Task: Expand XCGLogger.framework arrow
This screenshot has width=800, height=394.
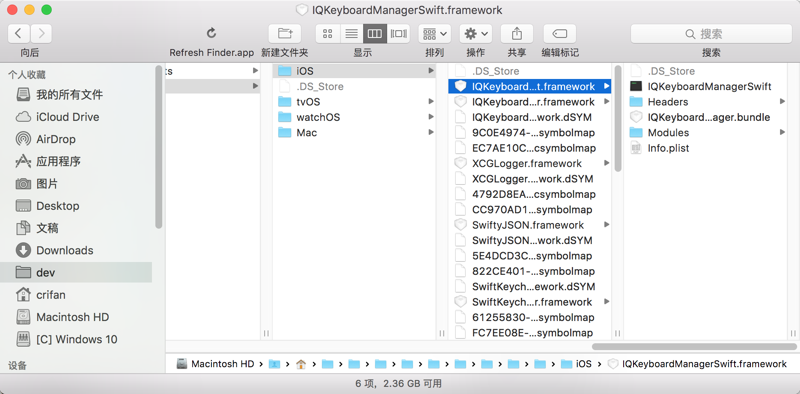Action: (x=607, y=163)
